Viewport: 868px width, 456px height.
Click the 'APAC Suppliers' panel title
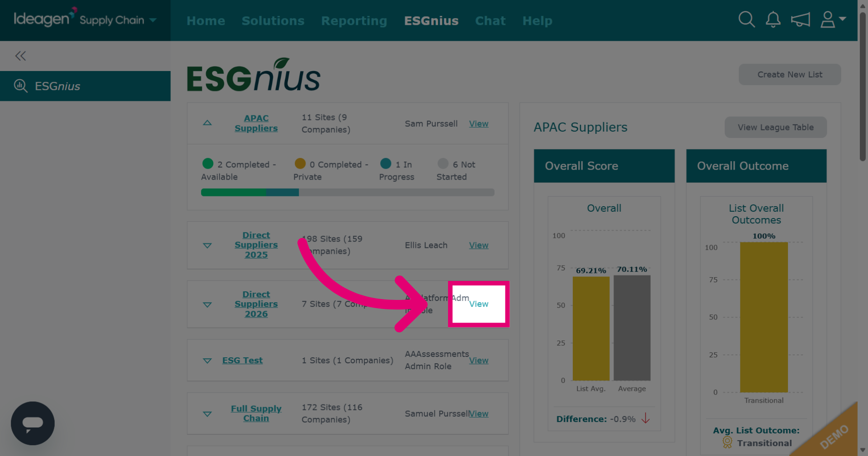(x=580, y=127)
